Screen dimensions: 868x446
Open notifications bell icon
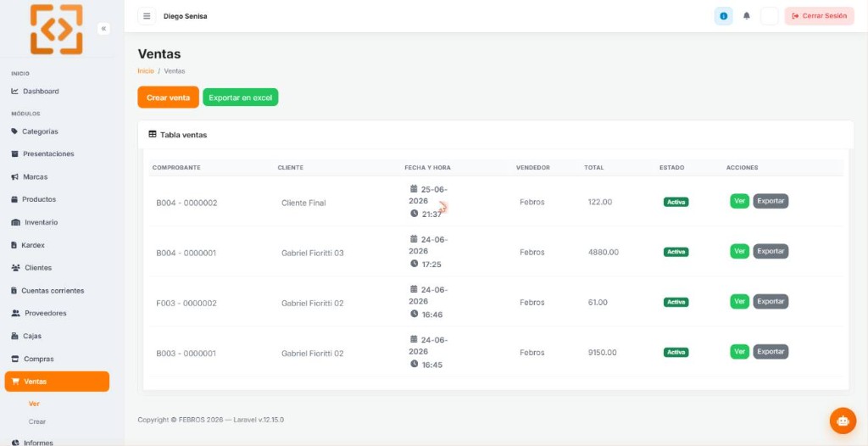point(746,16)
